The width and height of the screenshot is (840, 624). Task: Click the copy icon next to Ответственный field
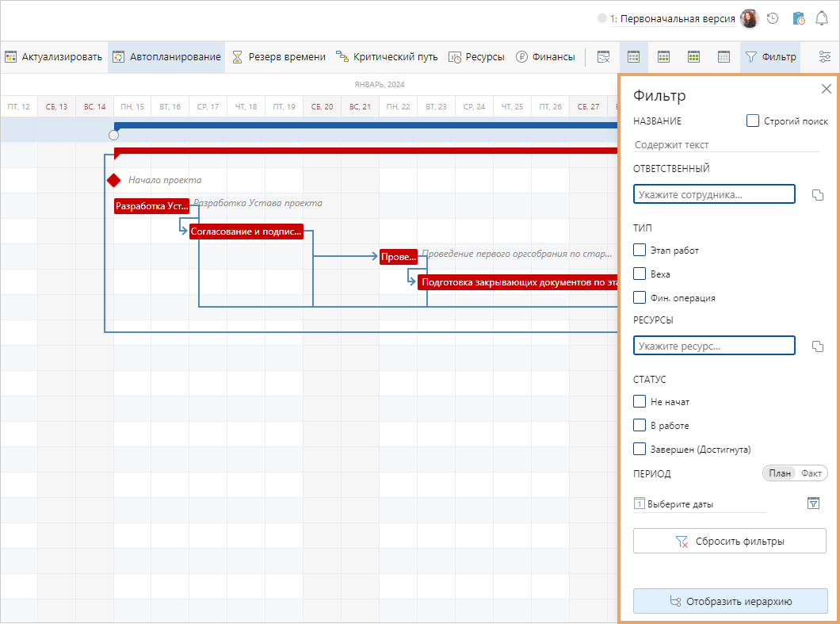coord(818,195)
